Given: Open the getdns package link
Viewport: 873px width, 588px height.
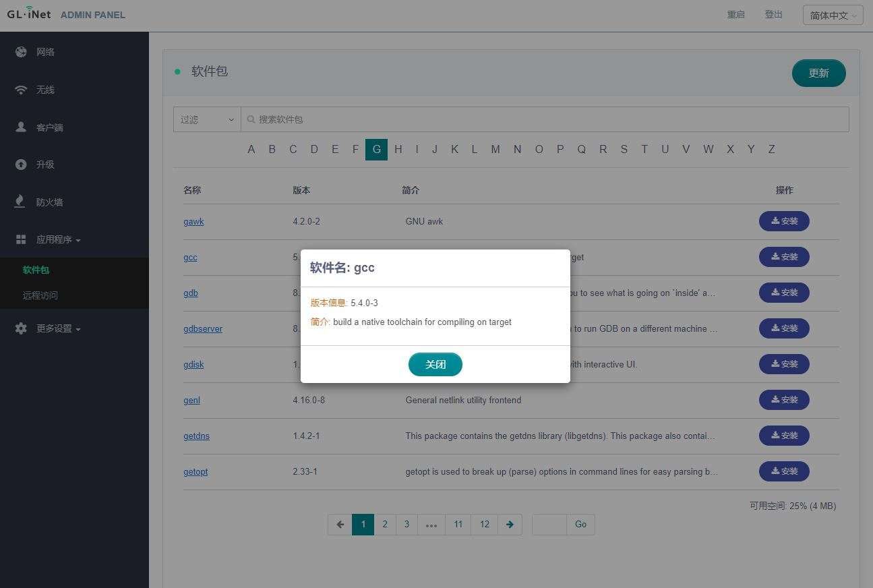Looking at the screenshot, I should point(196,436).
